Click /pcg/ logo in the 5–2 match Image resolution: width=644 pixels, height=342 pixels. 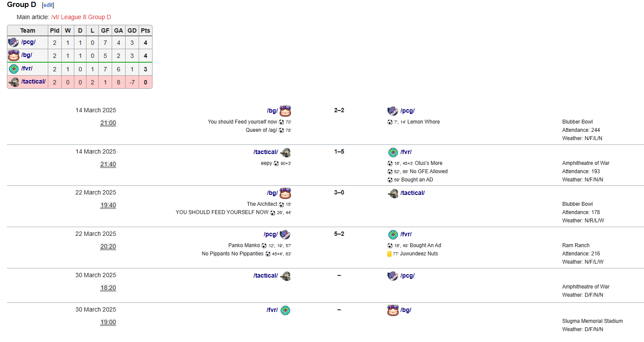pyautogui.click(x=285, y=235)
